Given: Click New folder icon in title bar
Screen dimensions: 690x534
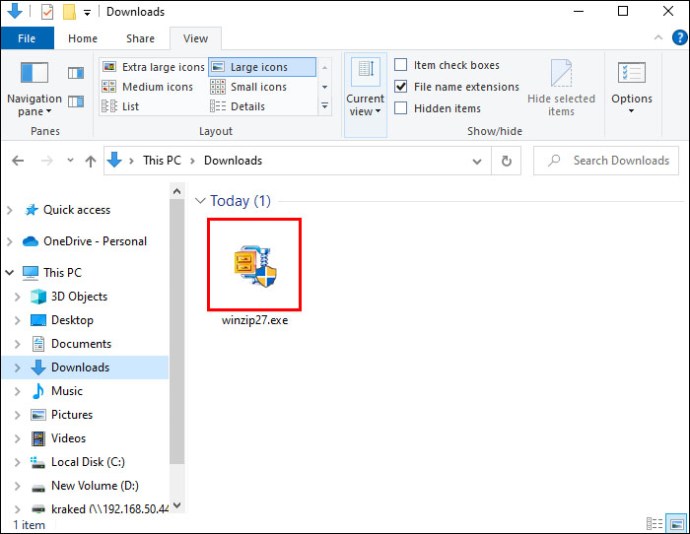Looking at the screenshot, I should (x=69, y=12).
